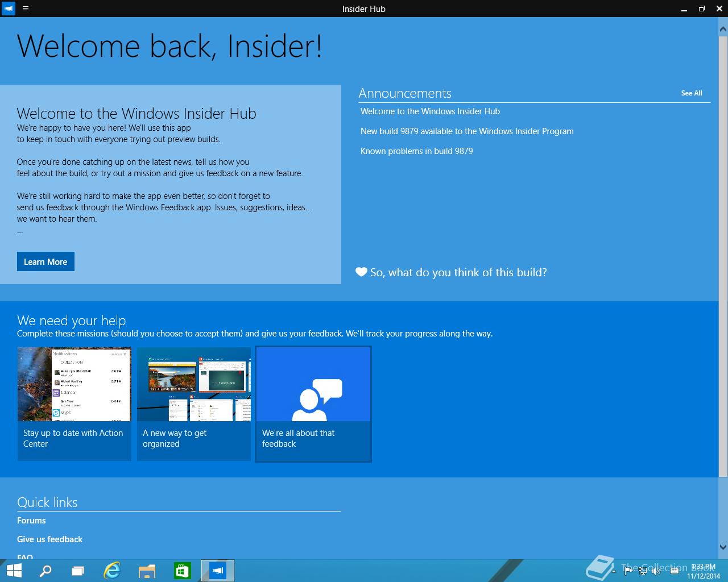Click the Insider Hub taskbar button

click(x=218, y=571)
